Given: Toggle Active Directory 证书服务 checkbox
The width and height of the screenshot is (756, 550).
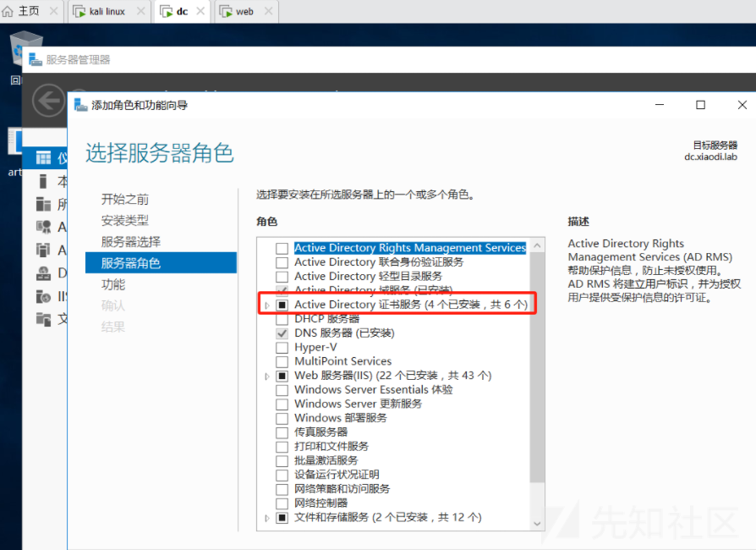Looking at the screenshot, I should click(282, 305).
